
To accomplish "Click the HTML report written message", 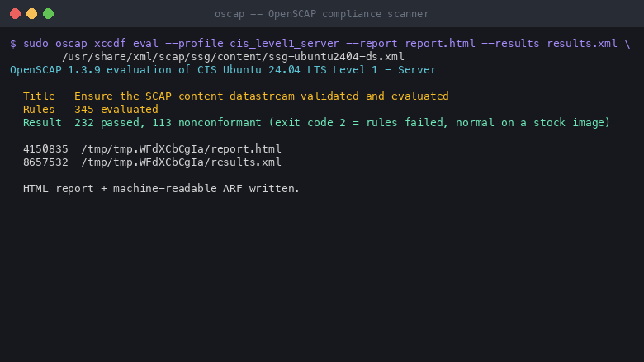I will point(161,188).
